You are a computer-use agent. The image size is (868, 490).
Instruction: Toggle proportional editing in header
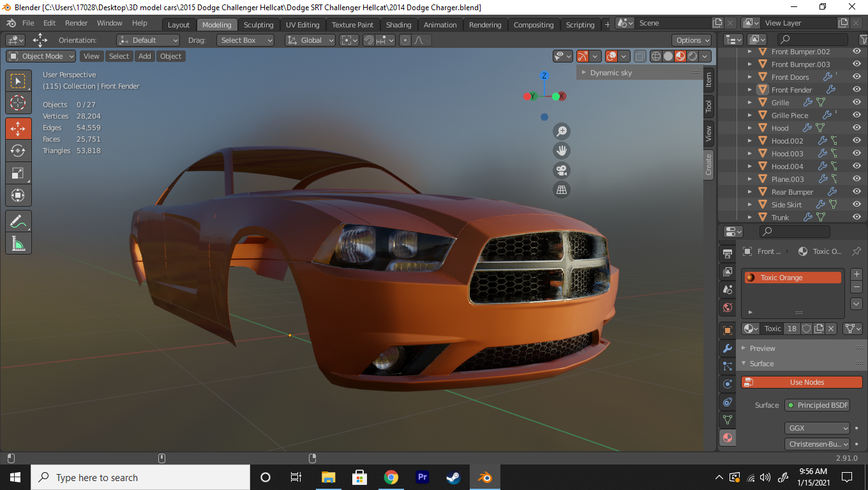pos(405,40)
